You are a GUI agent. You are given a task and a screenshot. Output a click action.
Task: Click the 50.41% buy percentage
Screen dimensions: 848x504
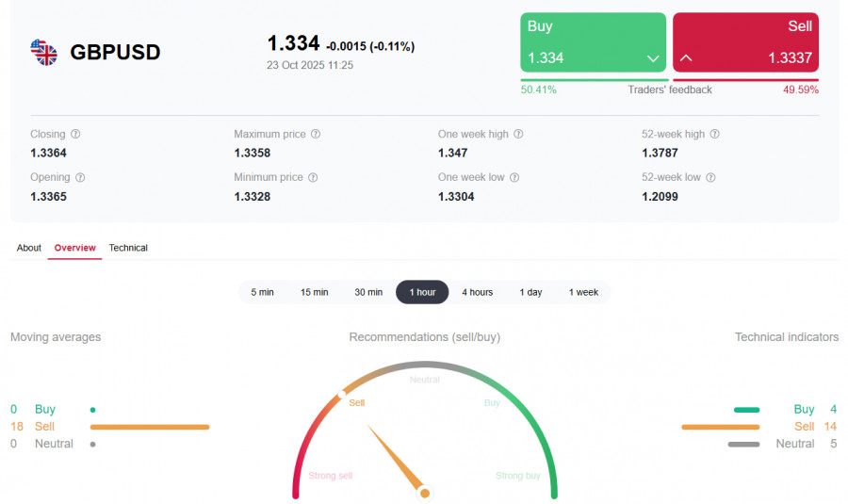(x=539, y=89)
